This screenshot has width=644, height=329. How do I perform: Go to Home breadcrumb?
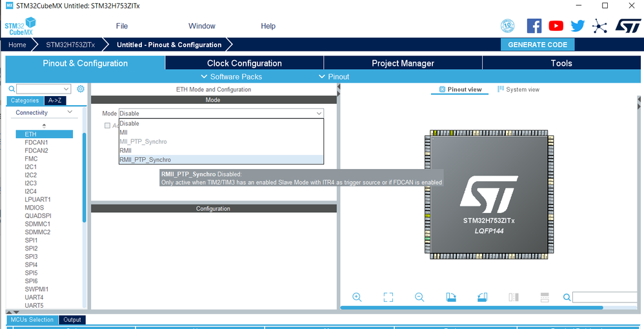pyautogui.click(x=17, y=45)
